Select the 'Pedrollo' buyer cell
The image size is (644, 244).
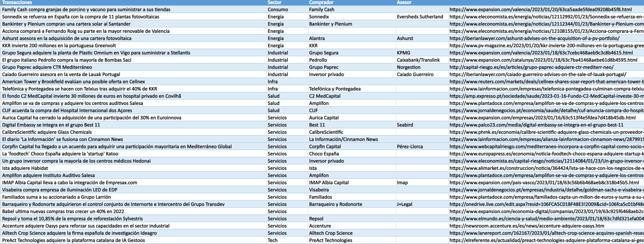(x=352, y=60)
